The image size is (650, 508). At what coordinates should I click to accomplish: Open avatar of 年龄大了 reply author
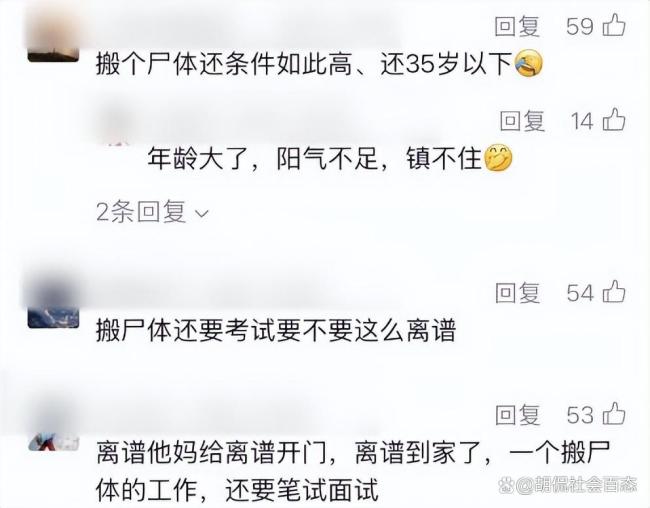(x=116, y=124)
